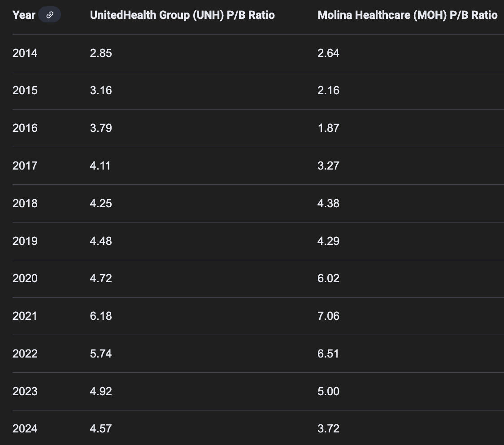The height and width of the screenshot is (445, 504).
Task: Select UNH value 6.18 for 2021
Action: pyautogui.click(x=101, y=316)
